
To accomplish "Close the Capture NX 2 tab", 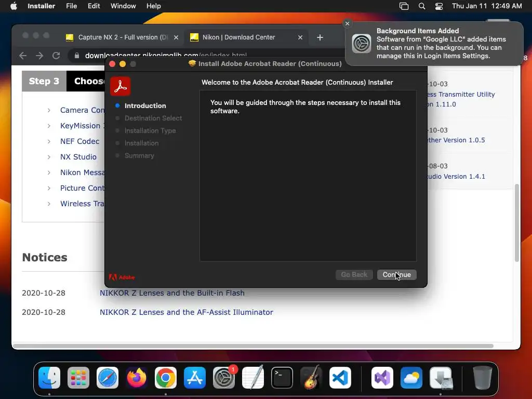I will tap(176, 37).
